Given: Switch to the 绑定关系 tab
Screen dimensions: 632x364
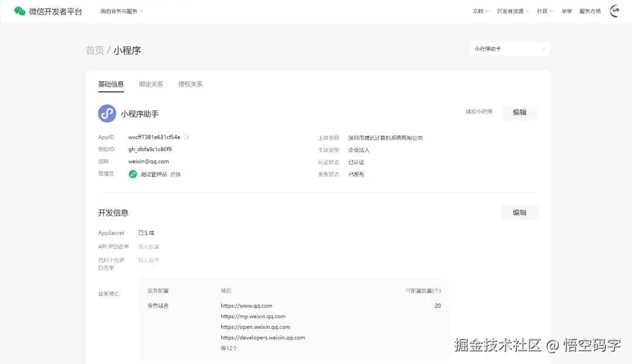Looking at the screenshot, I should 151,84.
